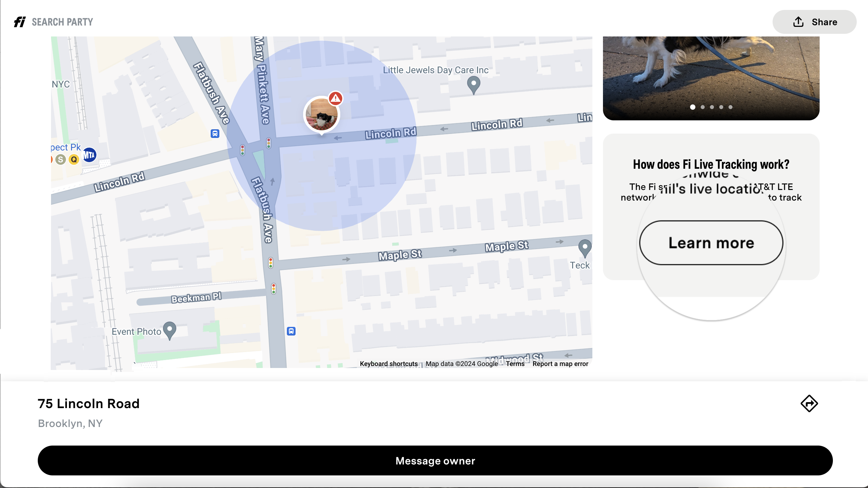Click the Message owner button
The height and width of the screenshot is (488, 868).
(435, 460)
